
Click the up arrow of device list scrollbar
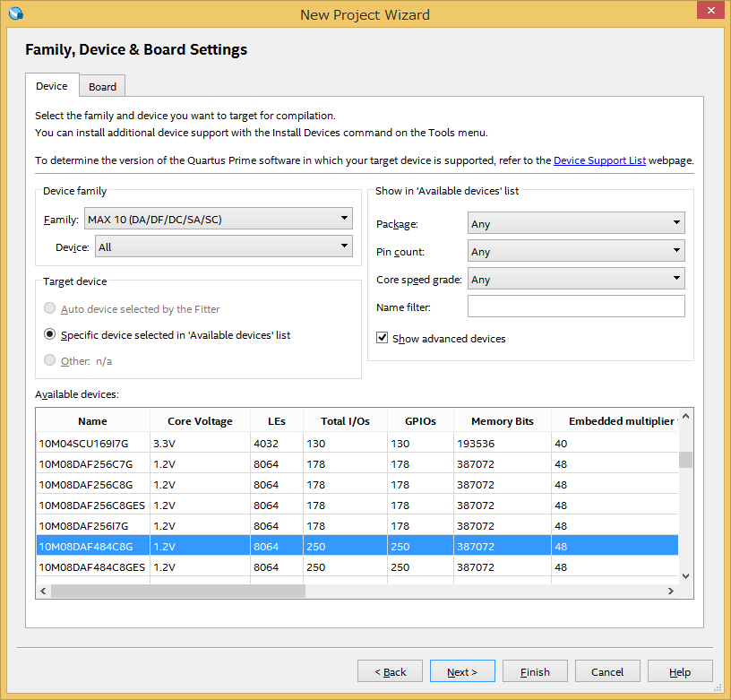pos(685,416)
